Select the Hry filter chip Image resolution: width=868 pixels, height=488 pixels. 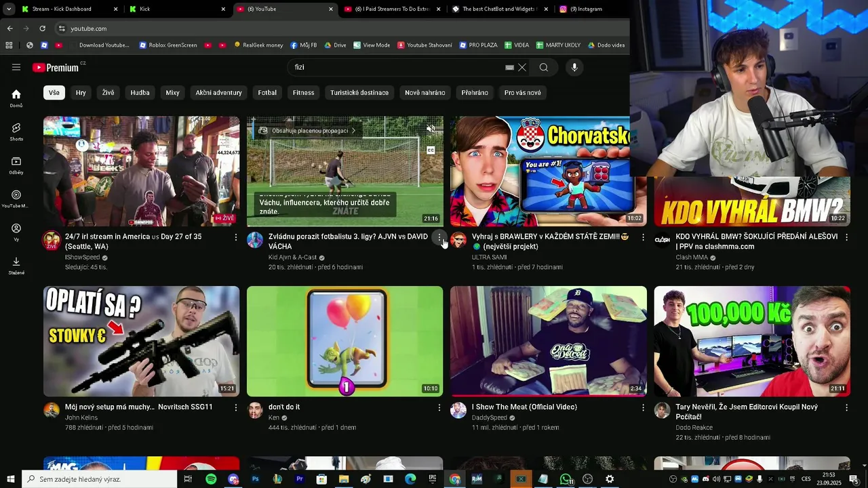[81, 93]
